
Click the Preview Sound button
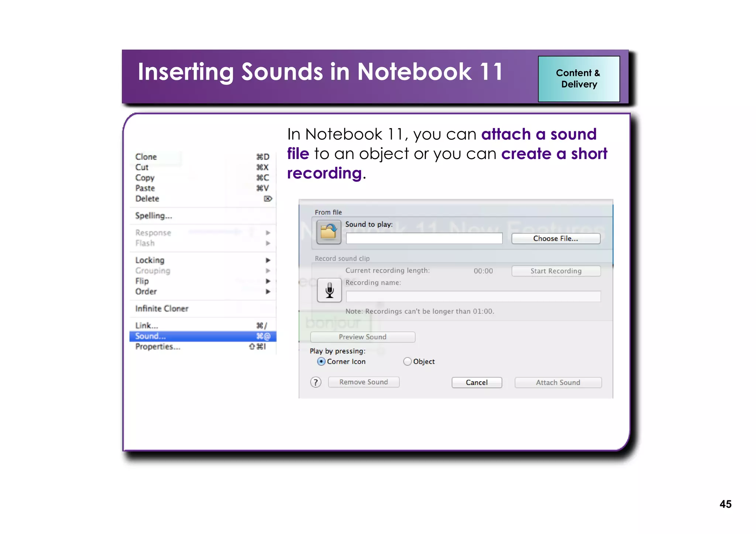pos(362,337)
